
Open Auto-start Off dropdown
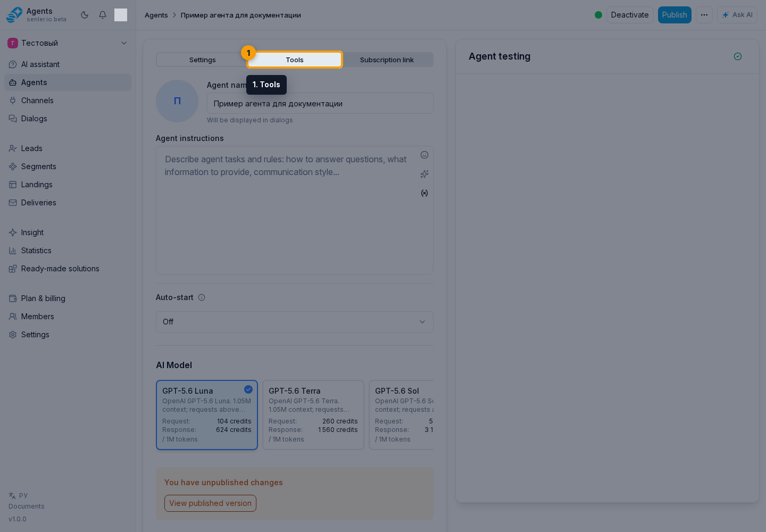coord(295,322)
